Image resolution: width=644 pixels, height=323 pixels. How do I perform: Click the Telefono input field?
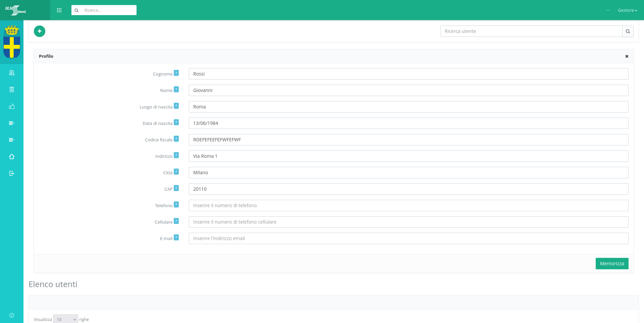(x=408, y=205)
